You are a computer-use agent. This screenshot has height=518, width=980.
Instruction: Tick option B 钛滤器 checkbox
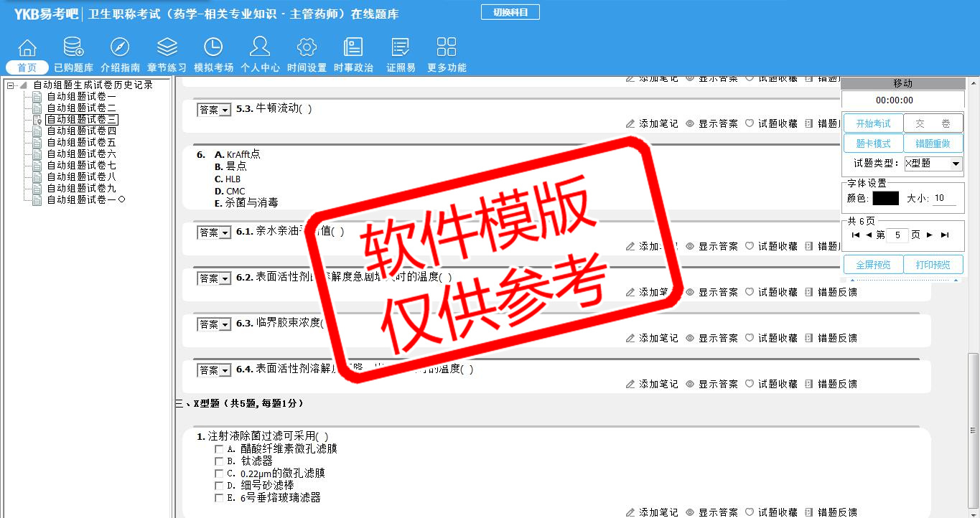tap(219, 461)
